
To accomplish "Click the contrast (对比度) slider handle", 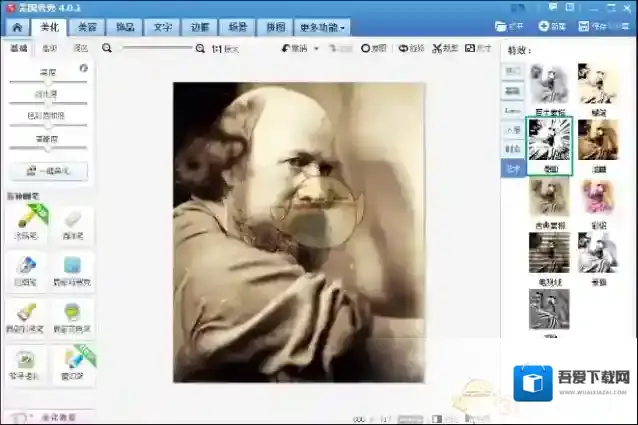I will pos(48,103).
